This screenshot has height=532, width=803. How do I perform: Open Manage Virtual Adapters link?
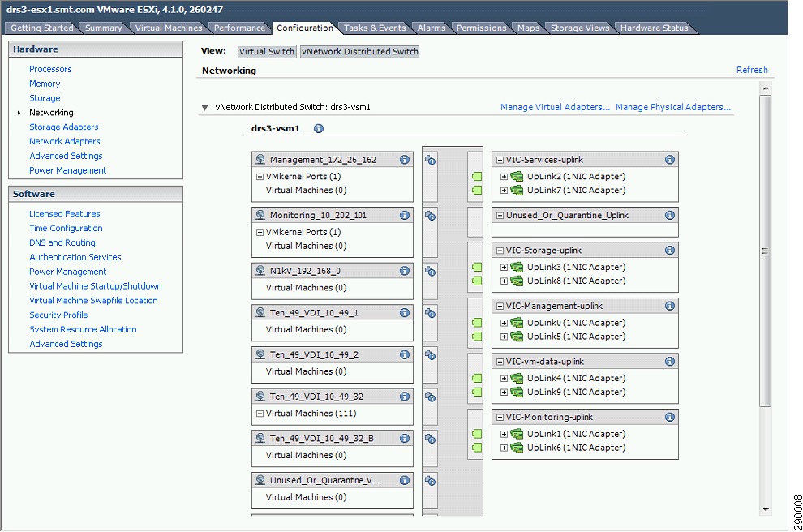555,108
